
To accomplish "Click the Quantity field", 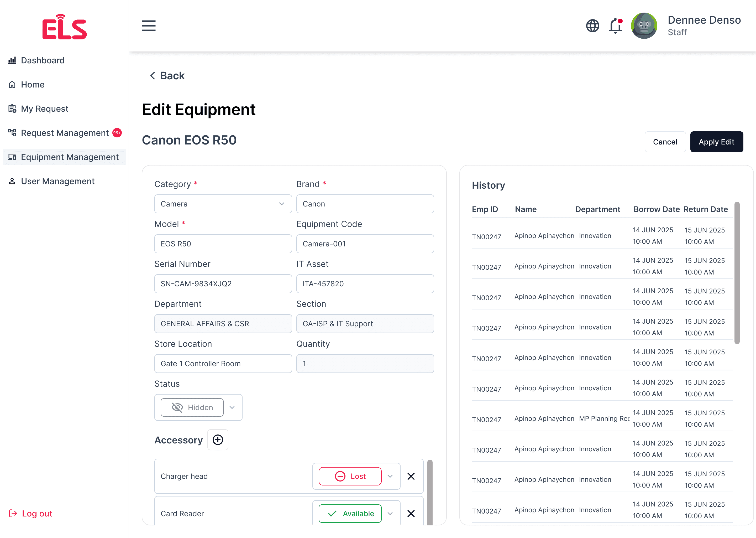I will coord(365,363).
